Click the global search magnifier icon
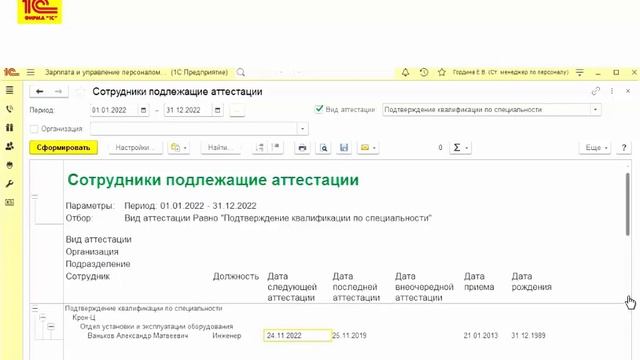This screenshot has width=640, height=360. 241,72
